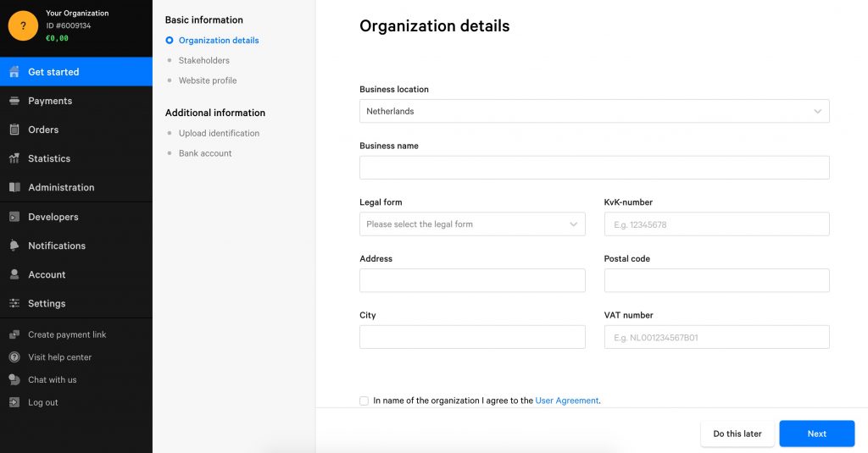This screenshot has height=453, width=868.
Task: Open the Upload identification step
Action: (x=219, y=133)
